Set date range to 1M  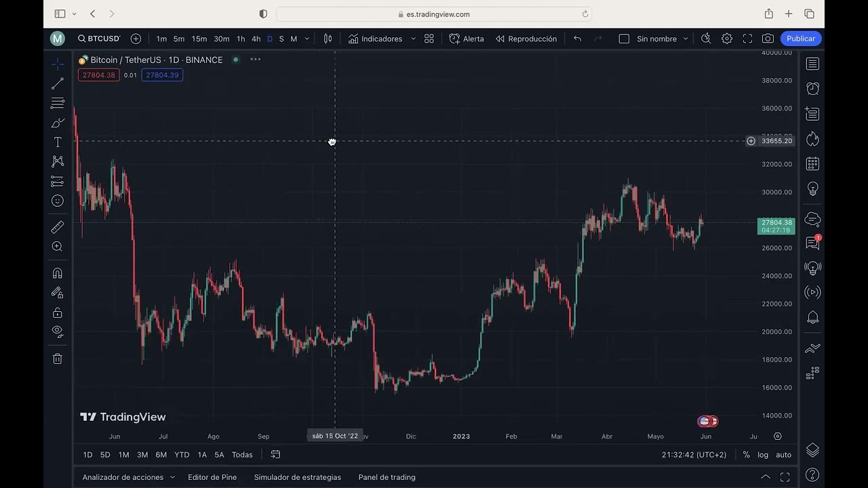coord(123,455)
